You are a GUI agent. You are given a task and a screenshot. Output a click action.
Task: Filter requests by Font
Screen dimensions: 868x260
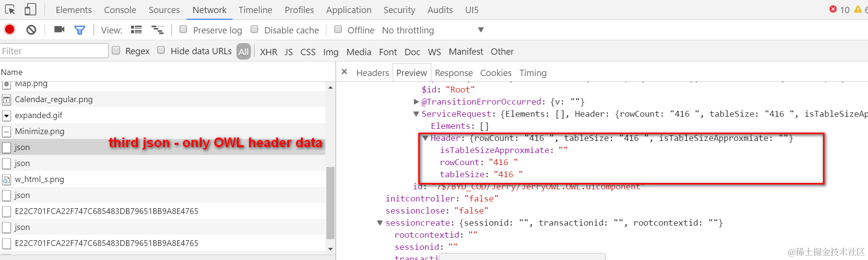pos(388,52)
